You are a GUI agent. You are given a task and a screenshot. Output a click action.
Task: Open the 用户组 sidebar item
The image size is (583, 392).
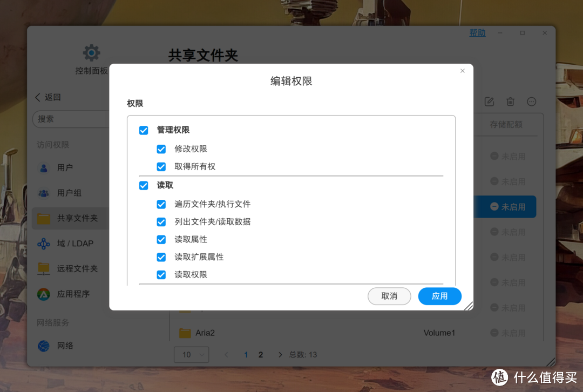point(71,193)
